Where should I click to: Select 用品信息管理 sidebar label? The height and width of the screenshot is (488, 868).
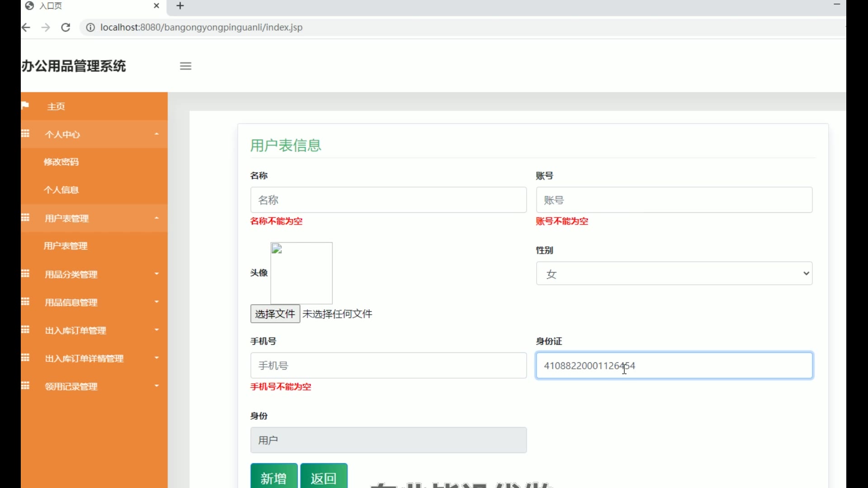(x=71, y=302)
